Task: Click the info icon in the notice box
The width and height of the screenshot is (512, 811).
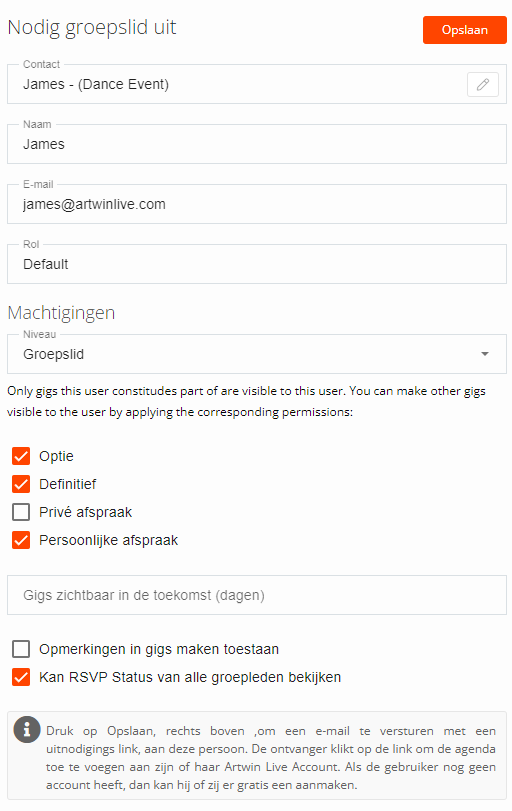Action: click(x=27, y=730)
